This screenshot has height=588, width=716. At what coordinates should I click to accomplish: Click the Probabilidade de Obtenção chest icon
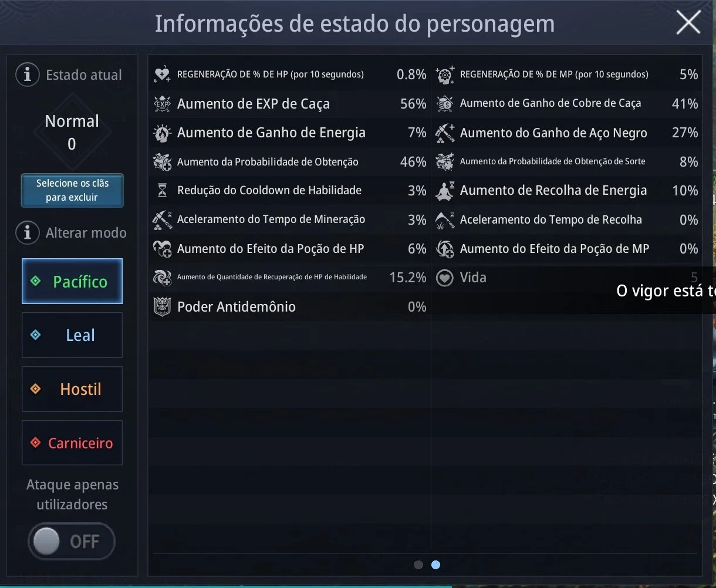162,162
